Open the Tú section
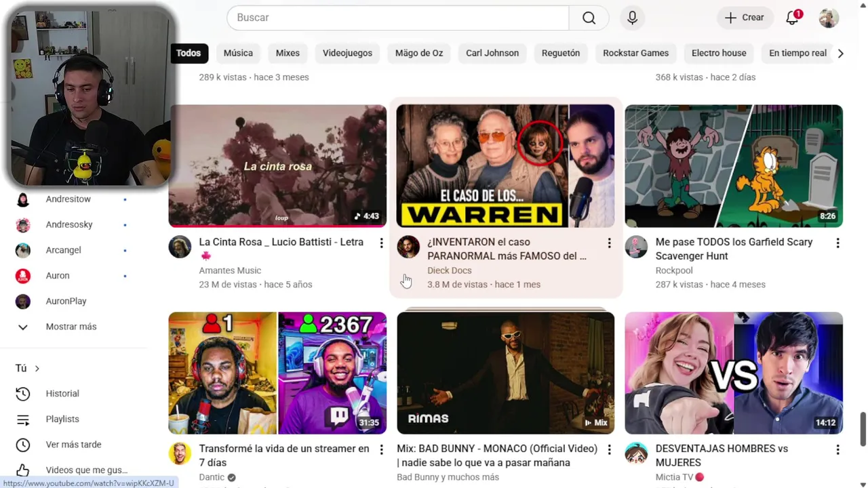This screenshot has height=488, width=868. (x=27, y=368)
